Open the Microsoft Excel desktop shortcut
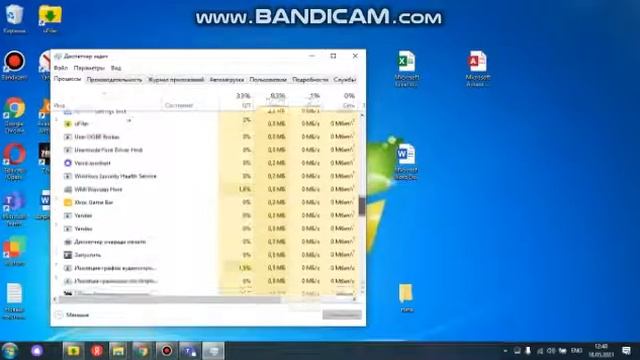This screenshot has height=360, width=640. (x=407, y=68)
